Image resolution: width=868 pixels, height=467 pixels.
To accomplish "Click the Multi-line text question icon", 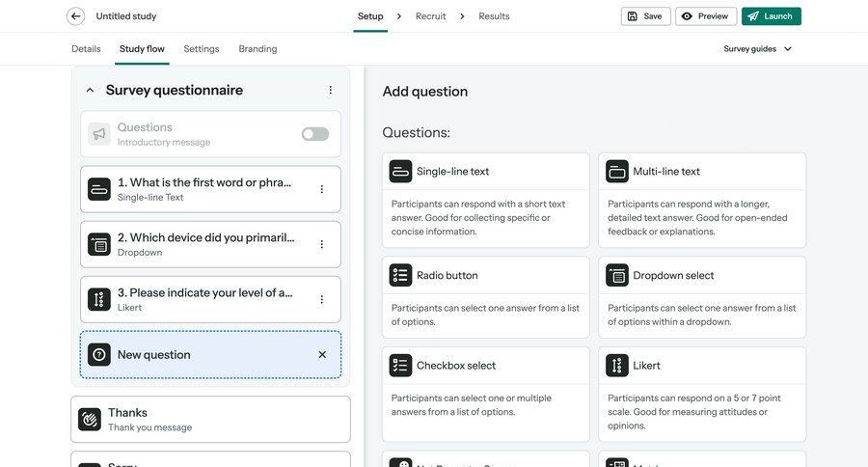I will pyautogui.click(x=617, y=172).
